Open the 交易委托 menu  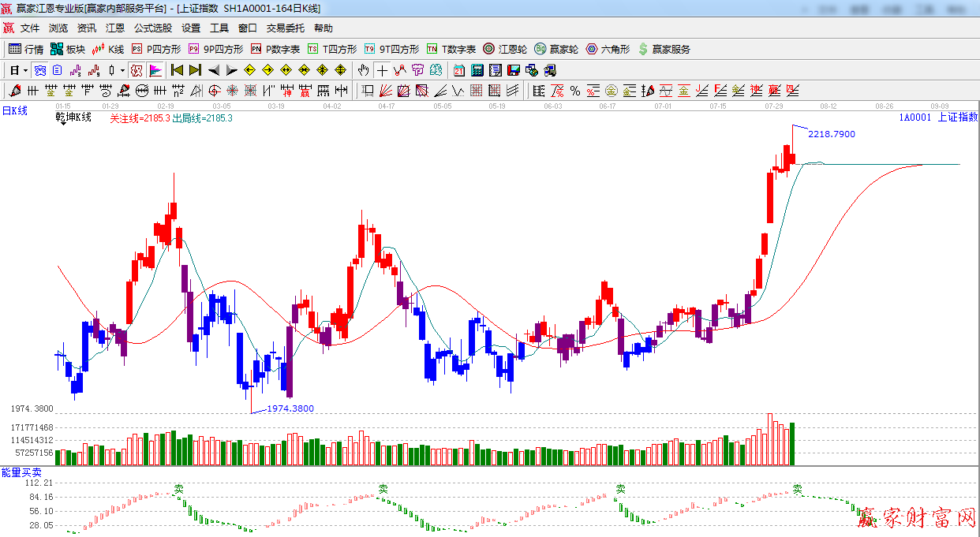[285, 28]
